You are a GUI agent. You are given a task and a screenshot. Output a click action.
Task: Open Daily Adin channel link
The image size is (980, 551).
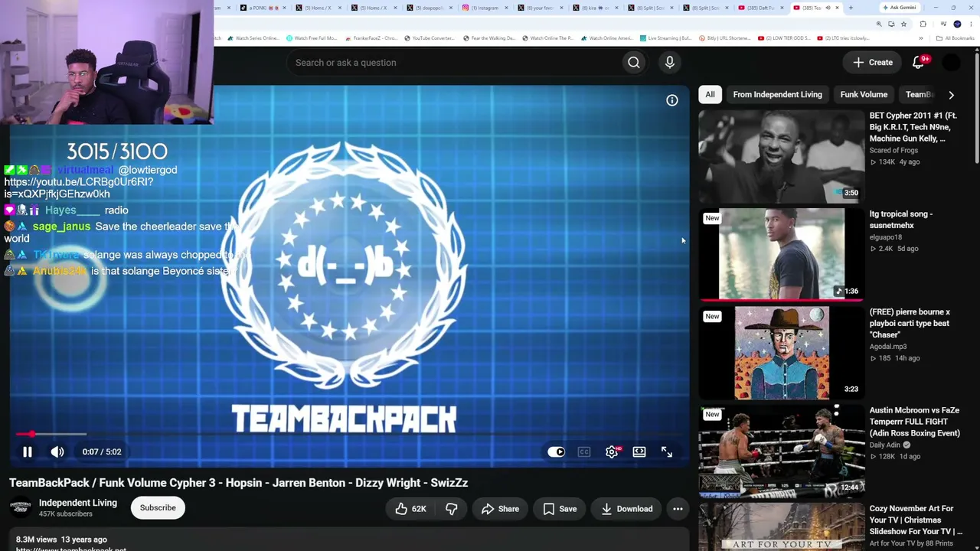point(885,445)
